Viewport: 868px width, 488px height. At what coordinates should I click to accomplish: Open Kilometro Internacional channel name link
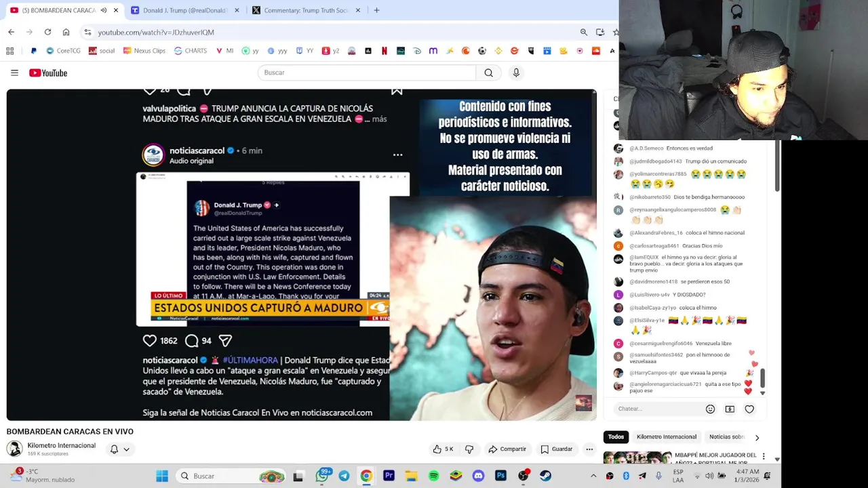(x=61, y=445)
